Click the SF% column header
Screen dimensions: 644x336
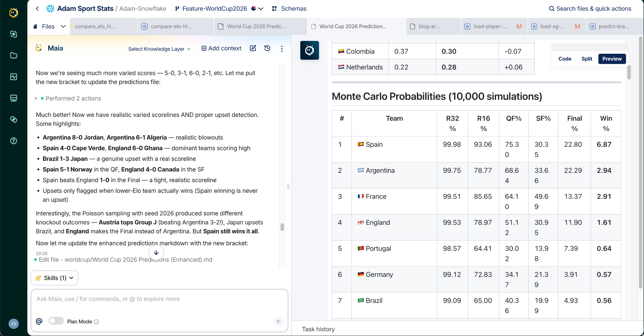(x=543, y=123)
